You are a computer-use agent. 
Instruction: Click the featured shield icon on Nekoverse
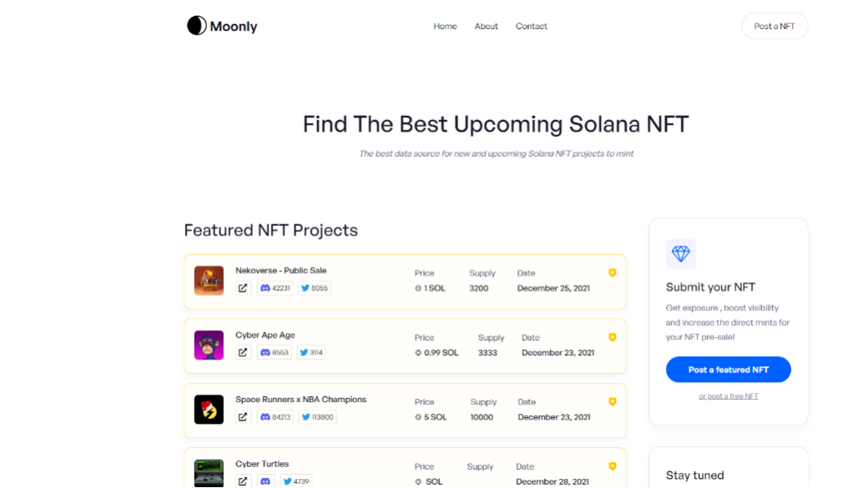[x=612, y=273]
